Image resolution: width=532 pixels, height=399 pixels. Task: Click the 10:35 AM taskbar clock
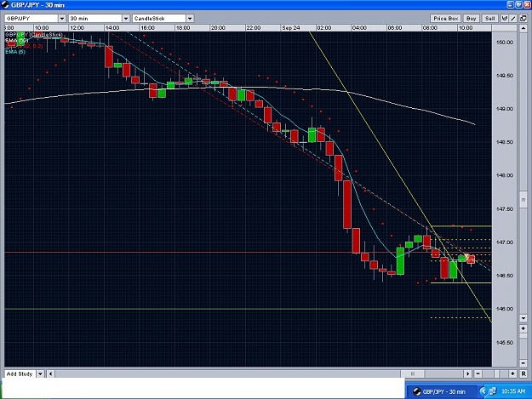click(x=513, y=391)
